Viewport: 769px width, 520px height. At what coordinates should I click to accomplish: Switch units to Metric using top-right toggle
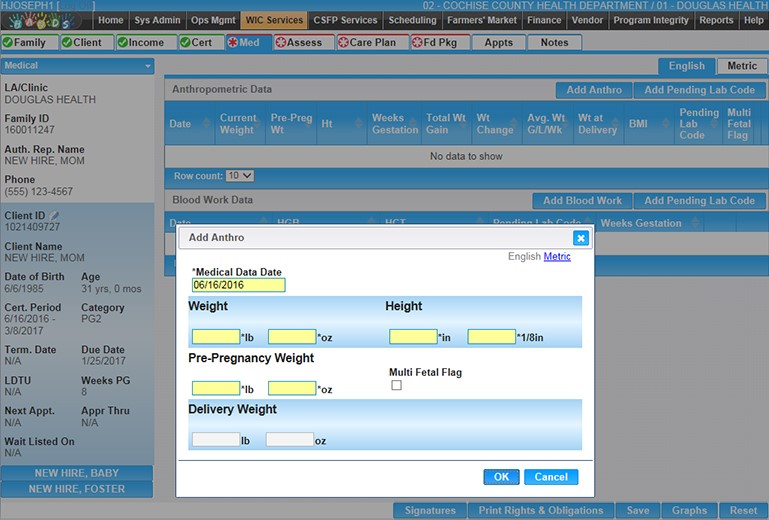[742, 66]
